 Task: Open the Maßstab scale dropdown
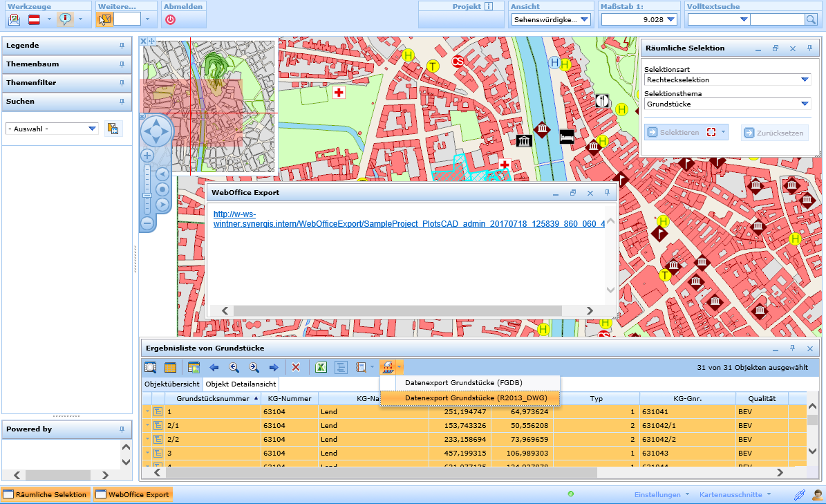click(670, 19)
